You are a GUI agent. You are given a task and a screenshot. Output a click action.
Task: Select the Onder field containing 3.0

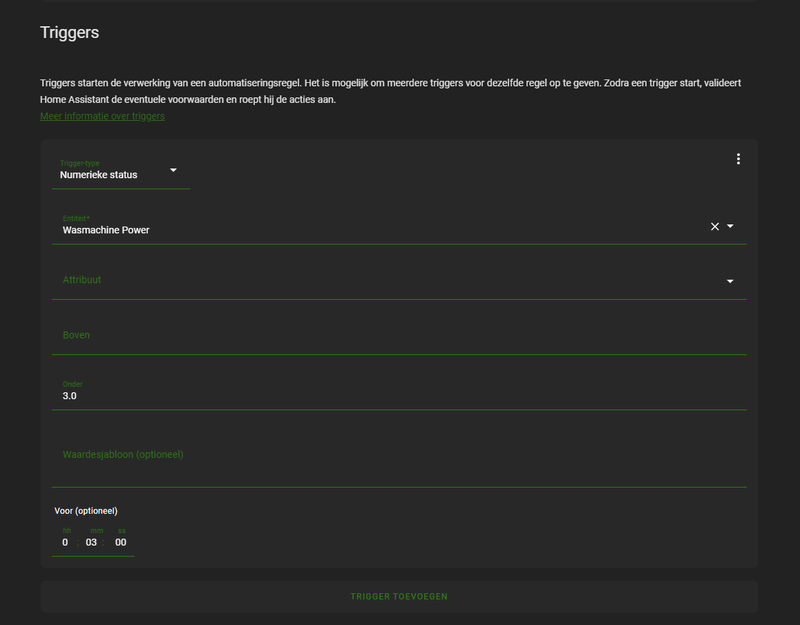(398, 396)
